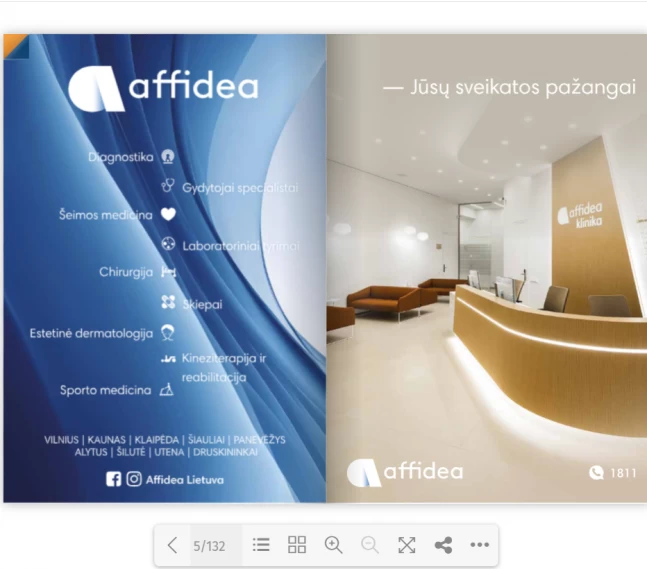Click the 'Kineziterapija ir reabilitacija' text
The width and height of the screenshot is (647, 569).
[x=224, y=368]
